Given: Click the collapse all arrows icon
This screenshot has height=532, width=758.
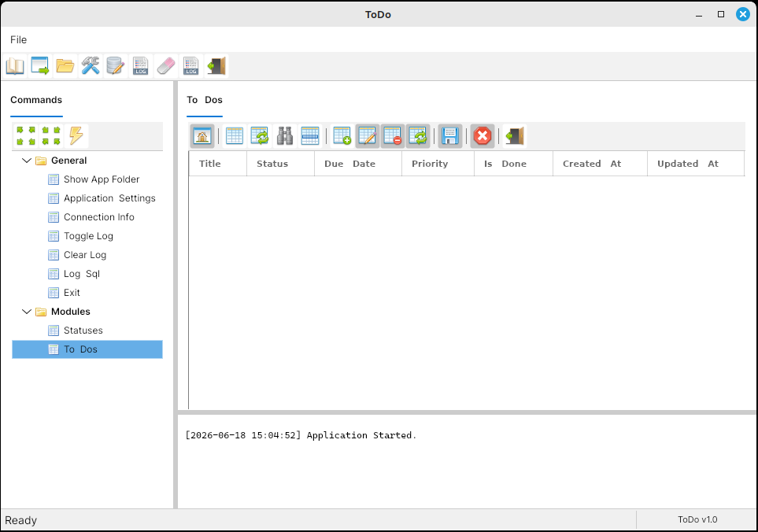Looking at the screenshot, I should tap(51, 136).
